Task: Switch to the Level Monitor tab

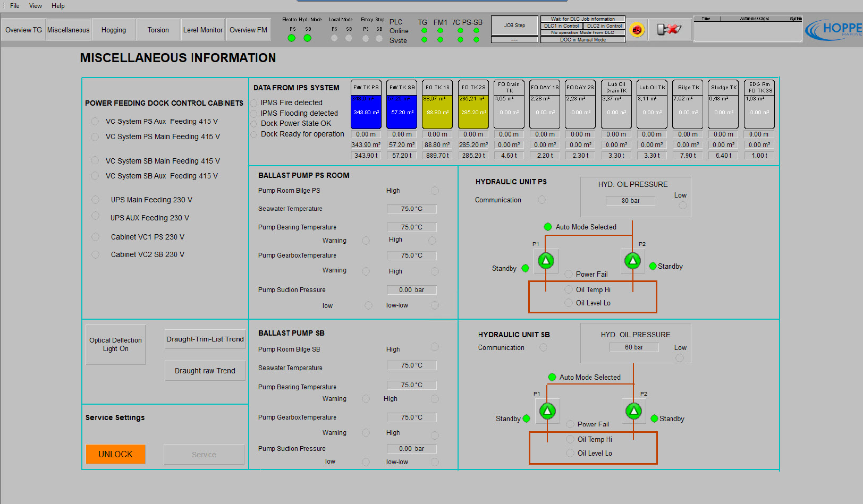Action: click(203, 30)
